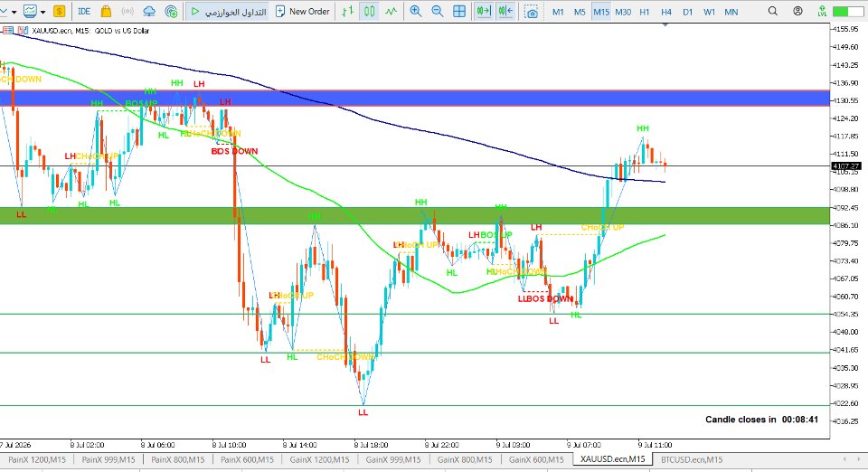Select the H4 timeframe
This screenshot has height=472, width=868.
666,12
